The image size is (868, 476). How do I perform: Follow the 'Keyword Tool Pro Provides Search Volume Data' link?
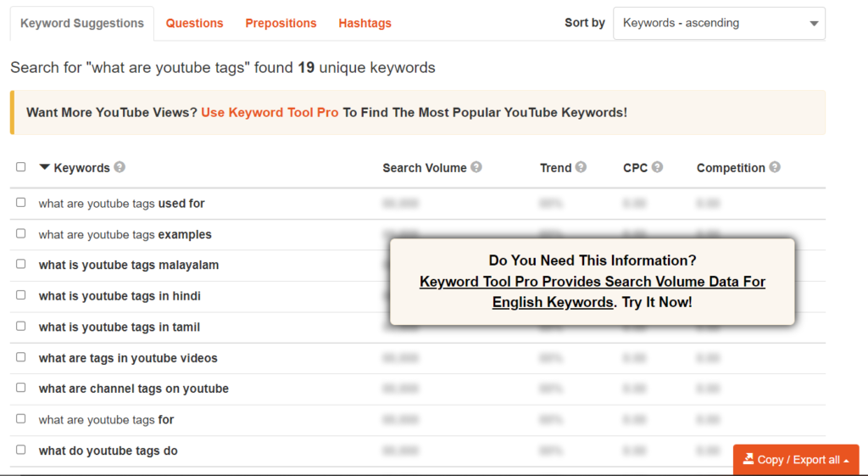pos(592,282)
